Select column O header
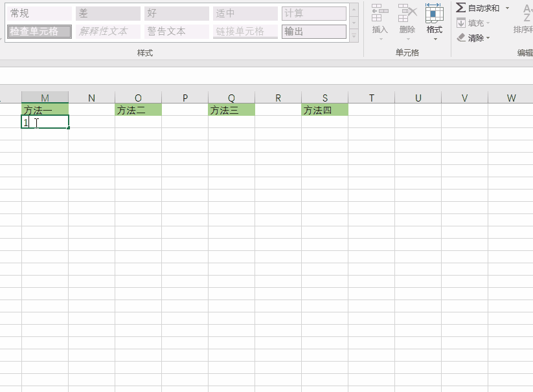The image size is (533, 392). (138, 98)
